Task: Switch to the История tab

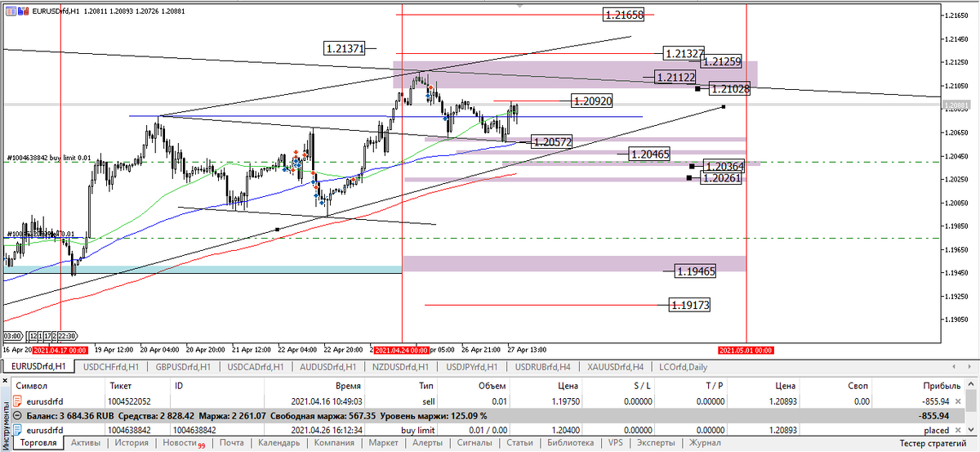Action: click(131, 442)
